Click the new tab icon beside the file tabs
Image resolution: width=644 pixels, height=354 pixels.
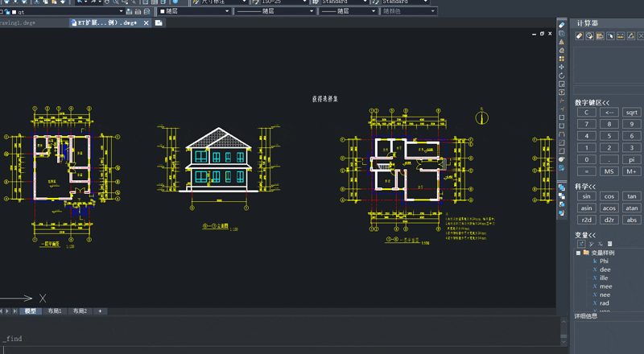tap(159, 23)
